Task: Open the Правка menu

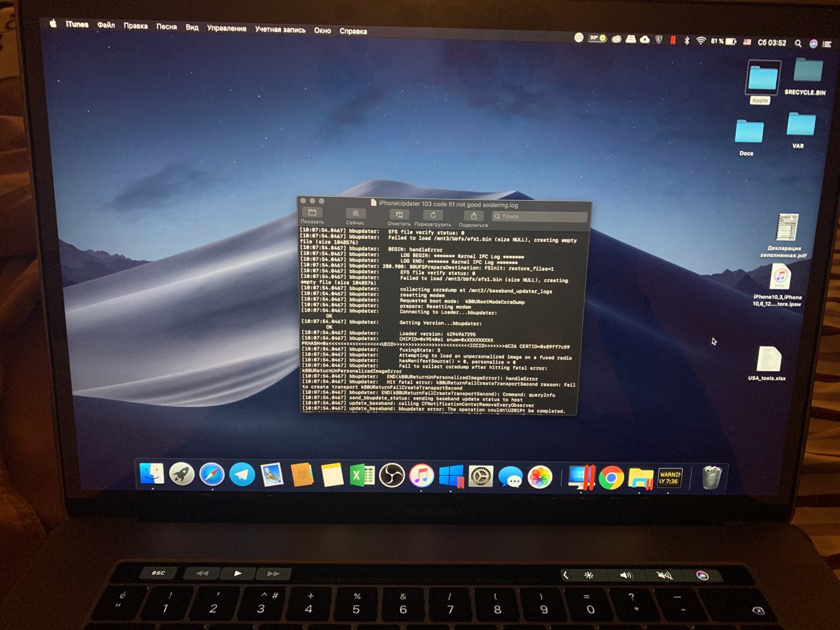Action: tap(135, 26)
